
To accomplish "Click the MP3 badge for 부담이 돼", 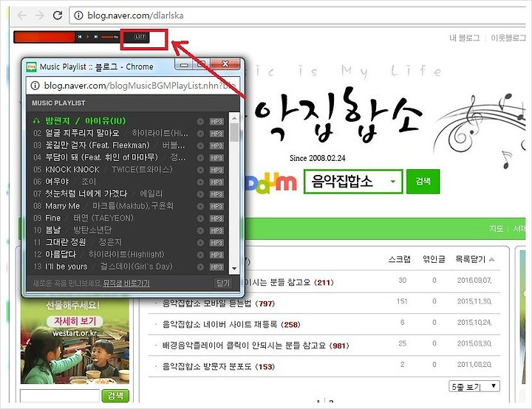I will tap(216, 158).
